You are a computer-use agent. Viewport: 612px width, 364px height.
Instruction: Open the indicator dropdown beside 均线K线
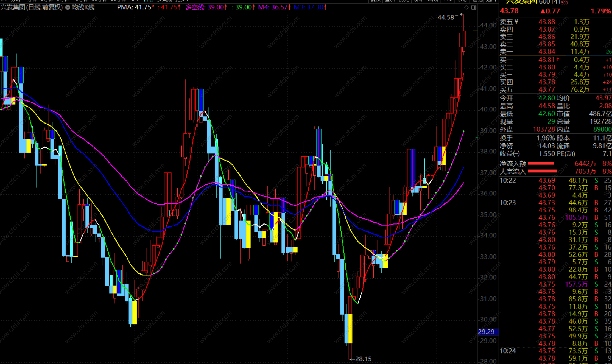[68, 7]
